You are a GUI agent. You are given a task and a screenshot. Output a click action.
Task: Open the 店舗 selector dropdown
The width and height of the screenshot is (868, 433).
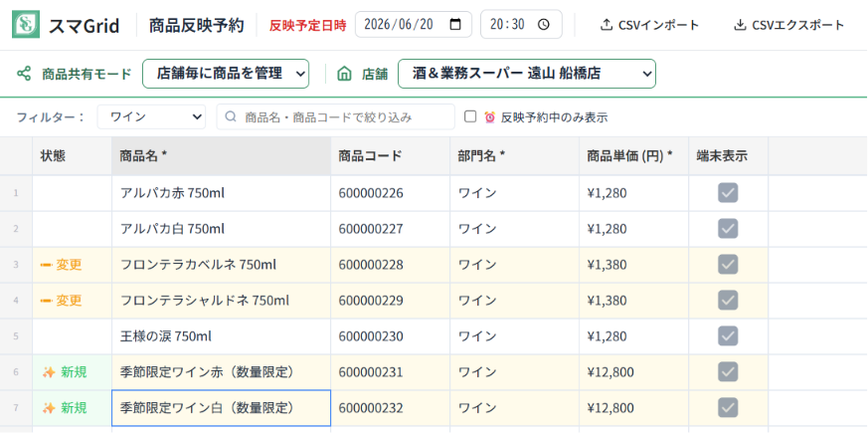(527, 74)
